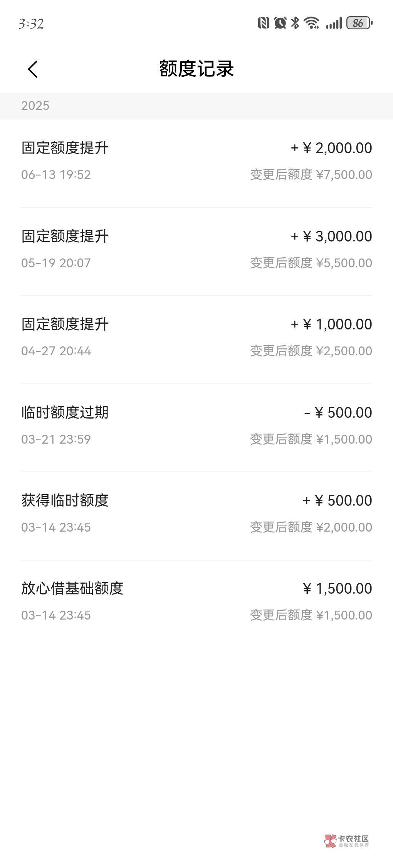The width and height of the screenshot is (393, 868).
Task: Tap 变更后额度 ¥5,500.00 text
Action: click(x=311, y=263)
